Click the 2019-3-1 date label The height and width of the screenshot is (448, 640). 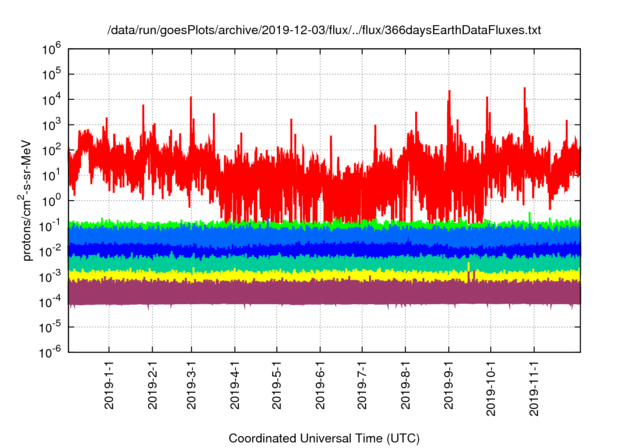[x=191, y=385]
